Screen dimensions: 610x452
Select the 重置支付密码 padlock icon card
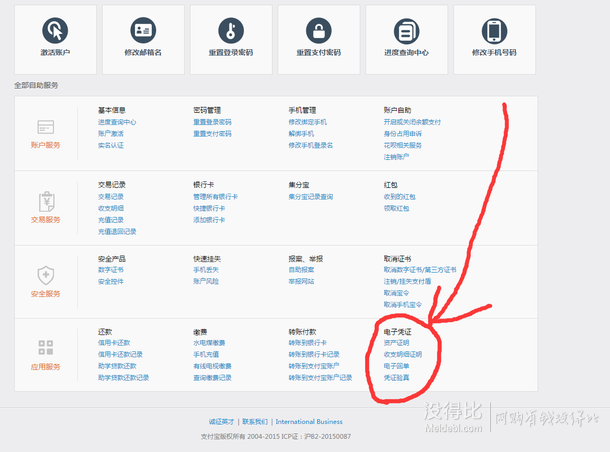[x=319, y=39]
